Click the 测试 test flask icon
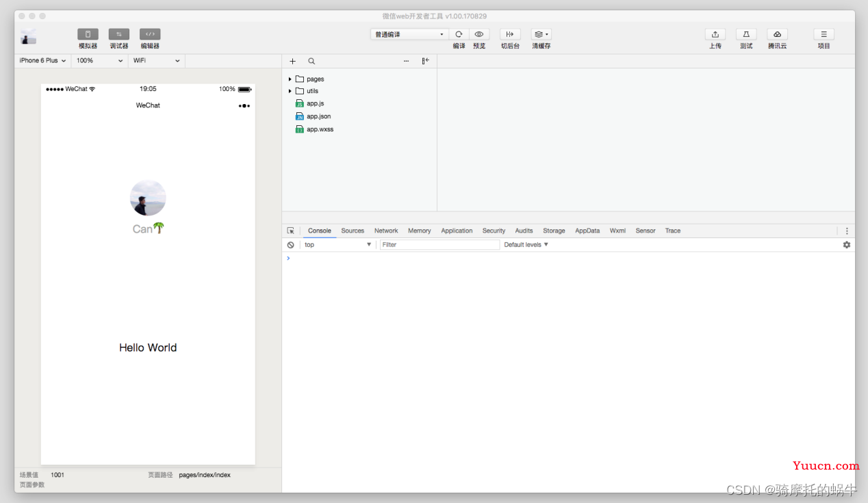Image resolution: width=868 pixels, height=503 pixels. pyautogui.click(x=746, y=34)
